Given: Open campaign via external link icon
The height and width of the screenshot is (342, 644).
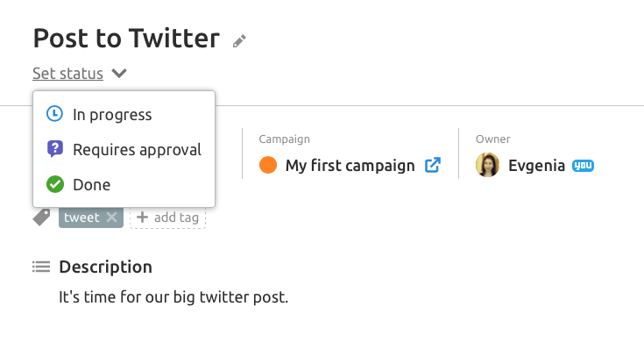Looking at the screenshot, I should [x=433, y=165].
